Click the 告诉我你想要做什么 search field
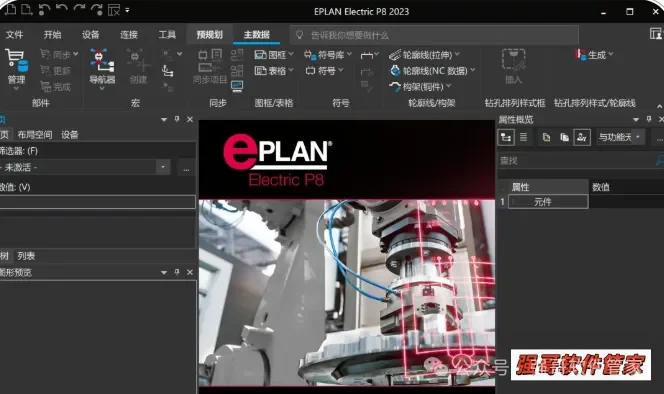 [434, 35]
